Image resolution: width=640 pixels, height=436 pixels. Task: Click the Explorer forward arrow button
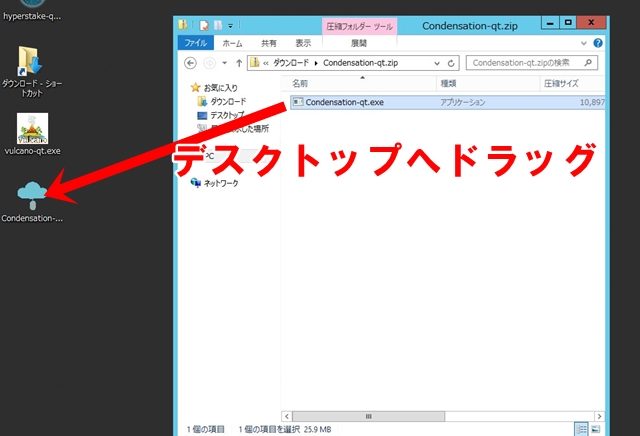click(x=210, y=63)
